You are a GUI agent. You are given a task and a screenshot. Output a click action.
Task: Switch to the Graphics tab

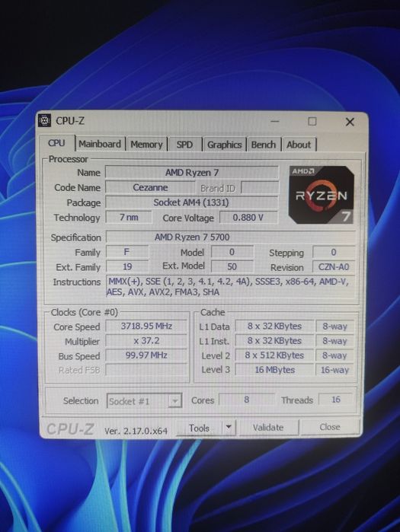(225, 145)
